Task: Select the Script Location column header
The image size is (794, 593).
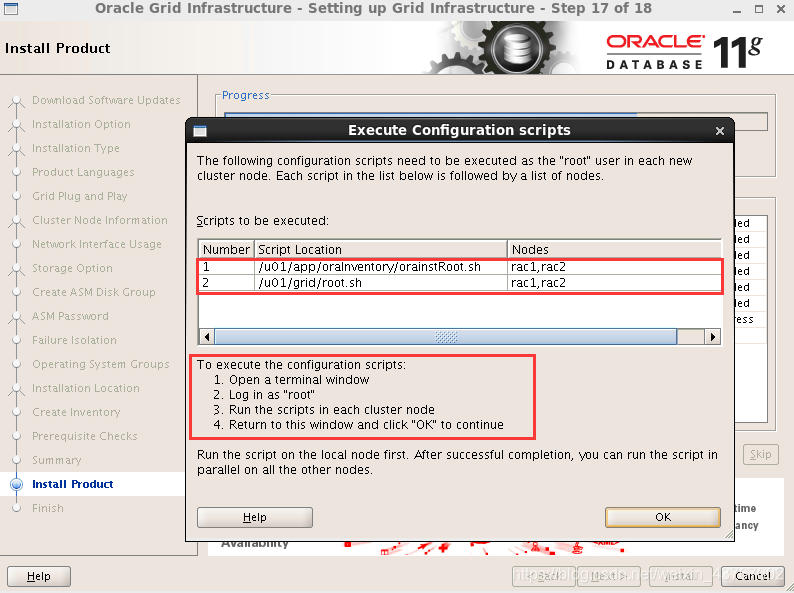Action: tap(381, 250)
